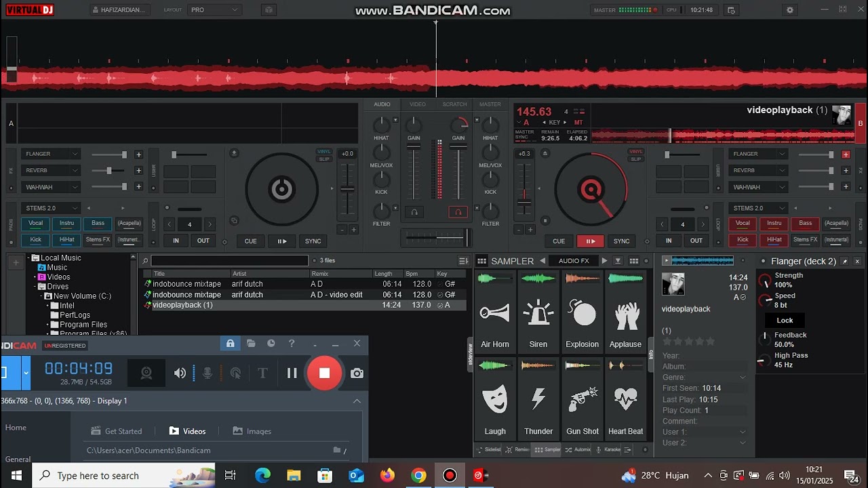The height and width of the screenshot is (488, 868).
Task: Toggle SLIP mode on right deck
Action: click(635, 159)
